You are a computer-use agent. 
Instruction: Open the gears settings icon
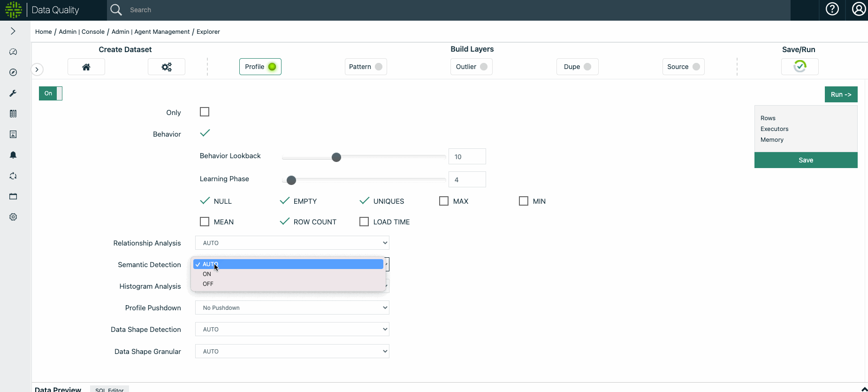pyautogui.click(x=167, y=67)
